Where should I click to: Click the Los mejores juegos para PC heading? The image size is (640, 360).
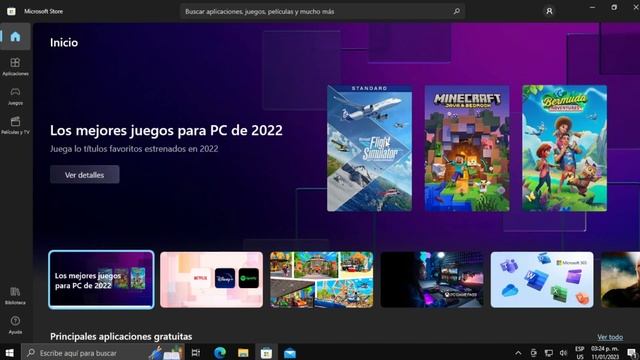click(x=166, y=130)
